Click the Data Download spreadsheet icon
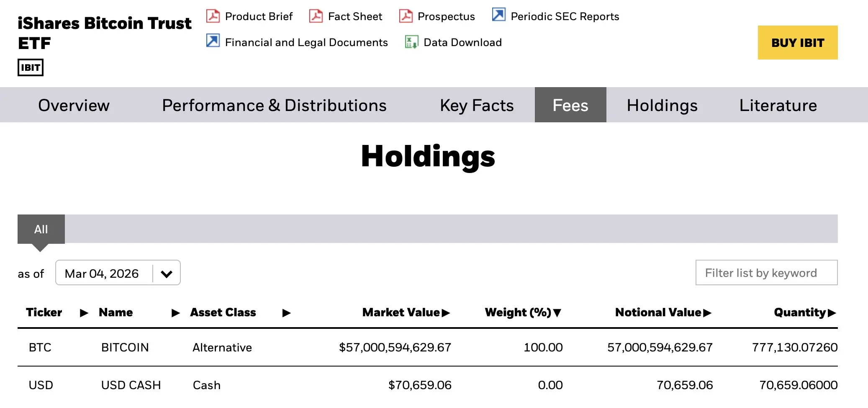868x408 pixels. coord(411,42)
